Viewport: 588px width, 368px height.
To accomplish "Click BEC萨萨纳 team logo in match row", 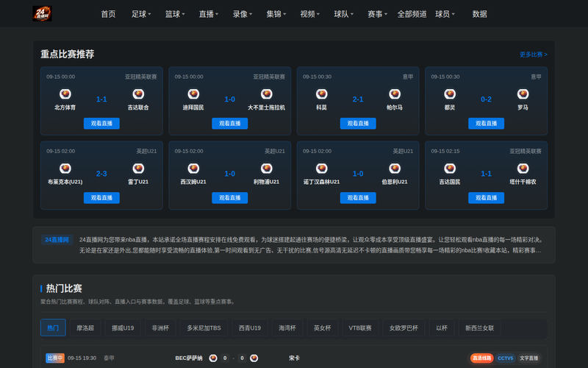I will click(213, 358).
